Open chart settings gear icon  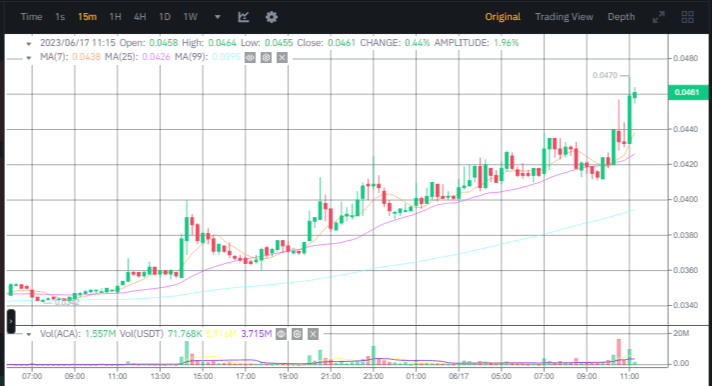click(x=271, y=17)
